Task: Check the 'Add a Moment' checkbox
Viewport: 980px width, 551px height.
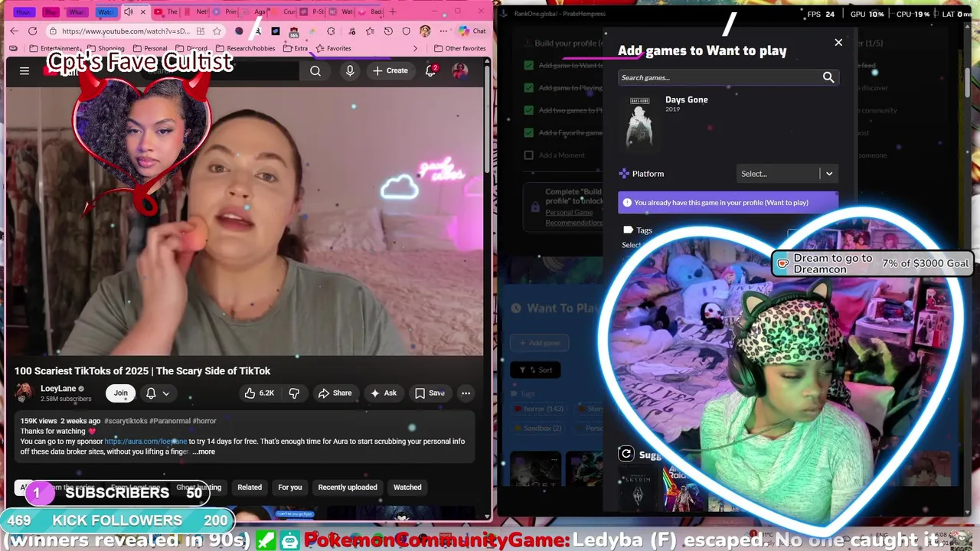Action: tap(528, 155)
